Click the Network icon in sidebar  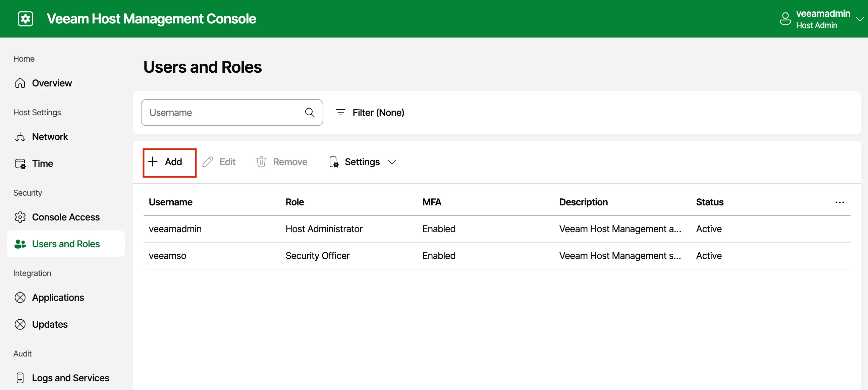point(20,137)
